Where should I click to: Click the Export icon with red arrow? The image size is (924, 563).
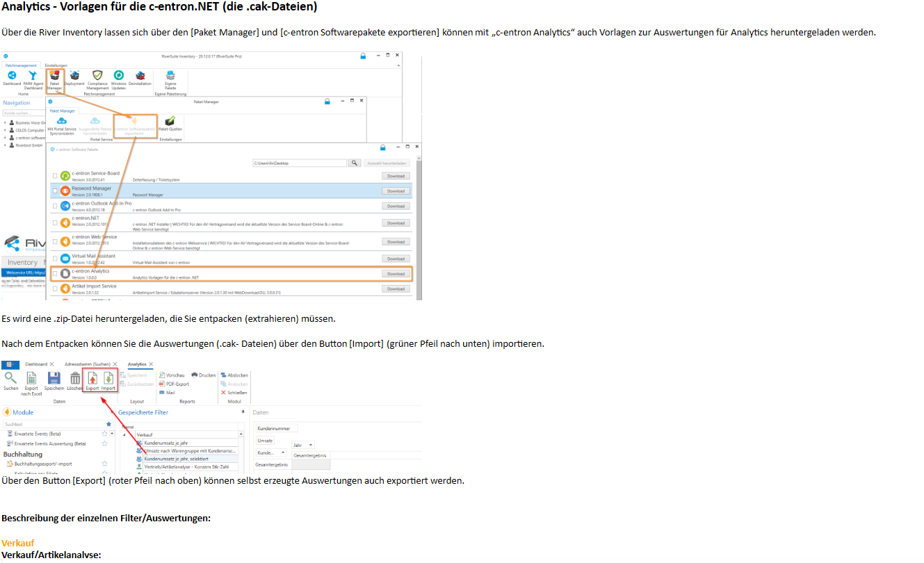[x=92, y=380]
